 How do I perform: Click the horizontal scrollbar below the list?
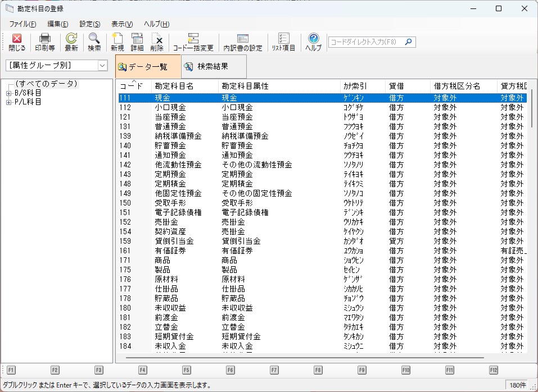(304, 357)
